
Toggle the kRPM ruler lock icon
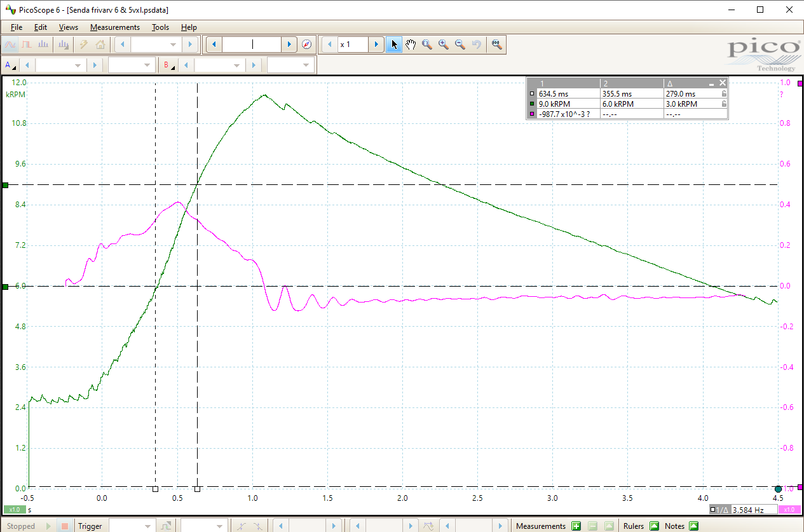click(x=723, y=104)
